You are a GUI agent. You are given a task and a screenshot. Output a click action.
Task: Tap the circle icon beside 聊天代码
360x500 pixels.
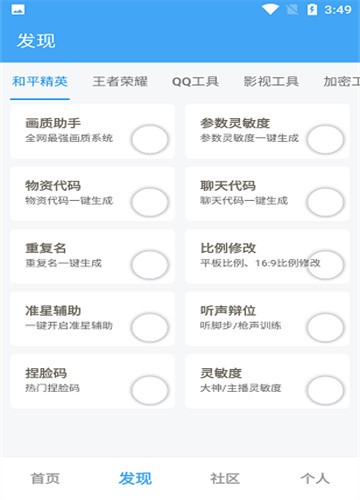coord(325,202)
